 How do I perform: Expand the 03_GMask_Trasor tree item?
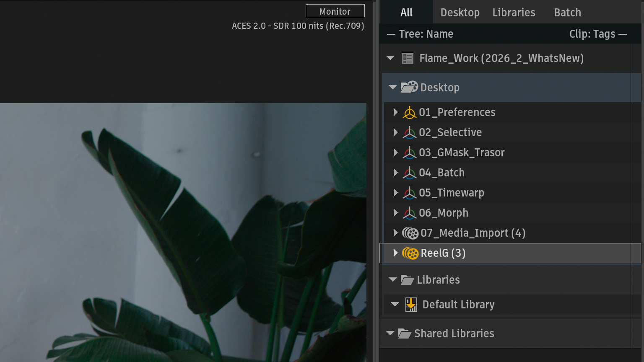coord(395,153)
